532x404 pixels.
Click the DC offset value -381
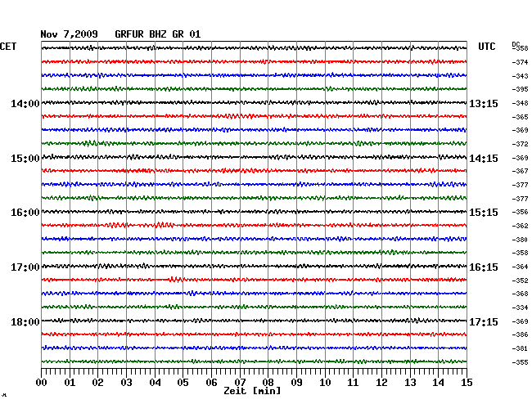click(x=520, y=348)
